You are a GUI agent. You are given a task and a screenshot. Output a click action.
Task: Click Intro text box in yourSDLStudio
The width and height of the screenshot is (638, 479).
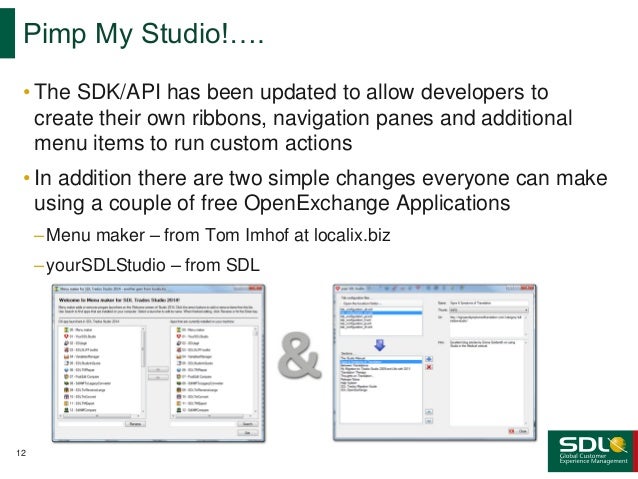489,383
